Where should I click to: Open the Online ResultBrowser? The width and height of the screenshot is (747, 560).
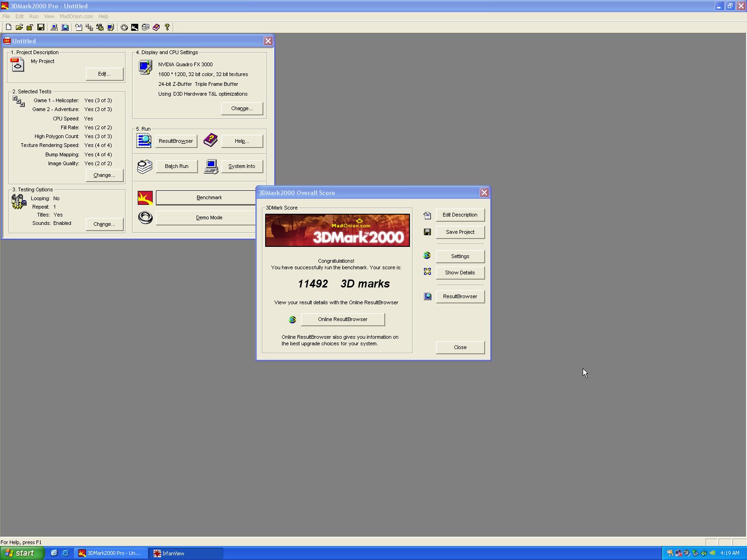(343, 319)
